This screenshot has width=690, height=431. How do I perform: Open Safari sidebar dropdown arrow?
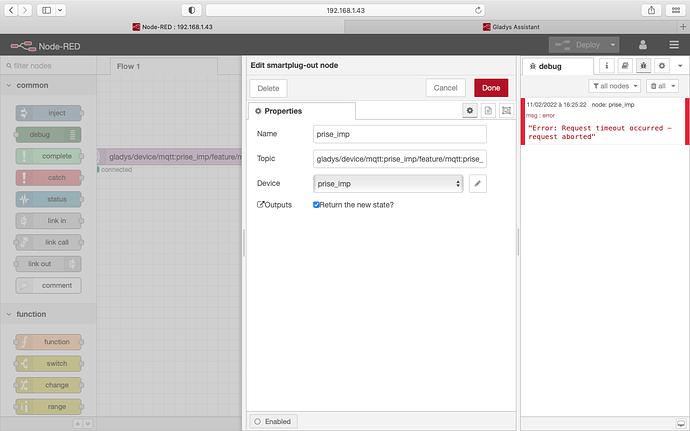coord(61,10)
